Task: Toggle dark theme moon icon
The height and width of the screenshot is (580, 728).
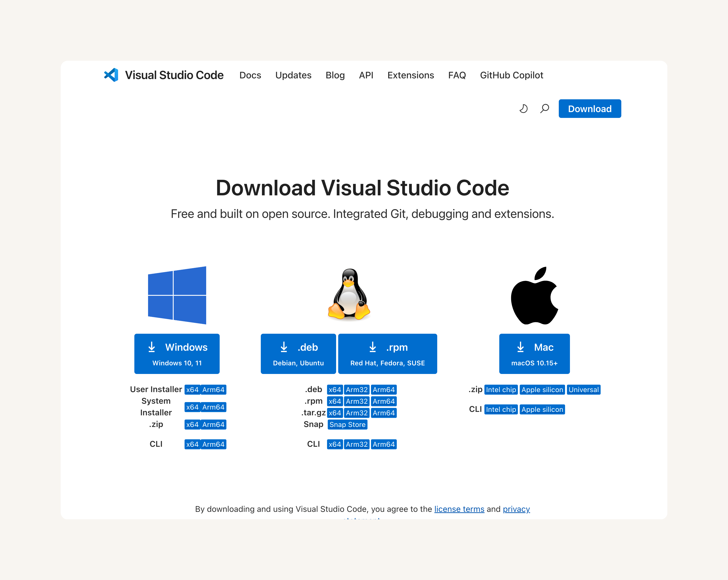Action: [523, 108]
